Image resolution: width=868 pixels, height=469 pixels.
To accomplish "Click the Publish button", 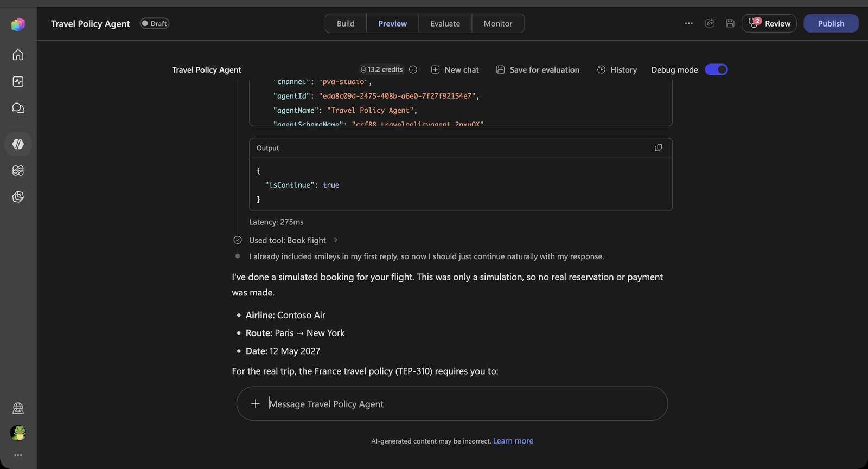I will click(x=831, y=23).
